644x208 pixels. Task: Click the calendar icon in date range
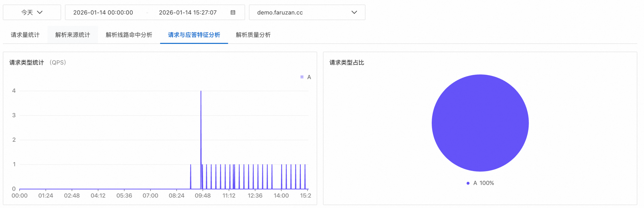(233, 12)
